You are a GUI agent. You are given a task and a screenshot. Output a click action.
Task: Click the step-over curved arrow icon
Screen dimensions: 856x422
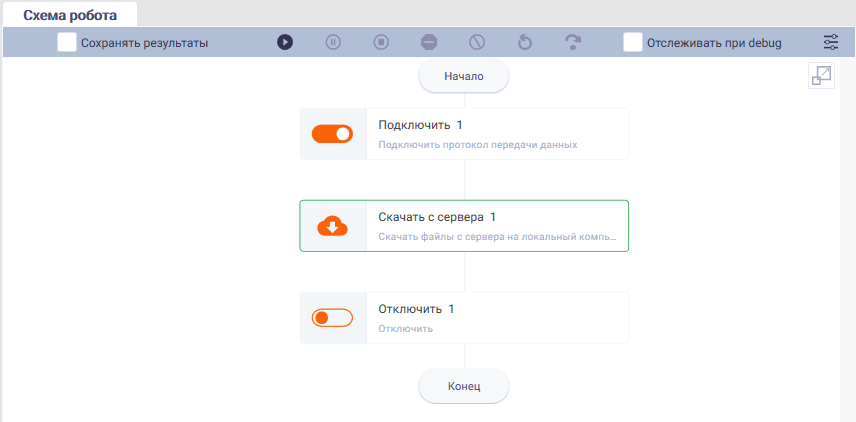[x=573, y=42]
